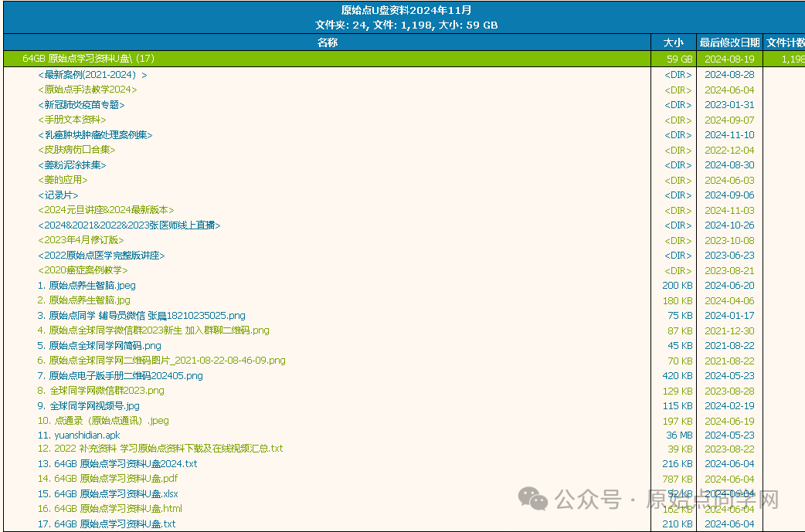Screen dimensions: 805x532
Task: Click the 最后修改日期 column header
Action: pos(729,42)
